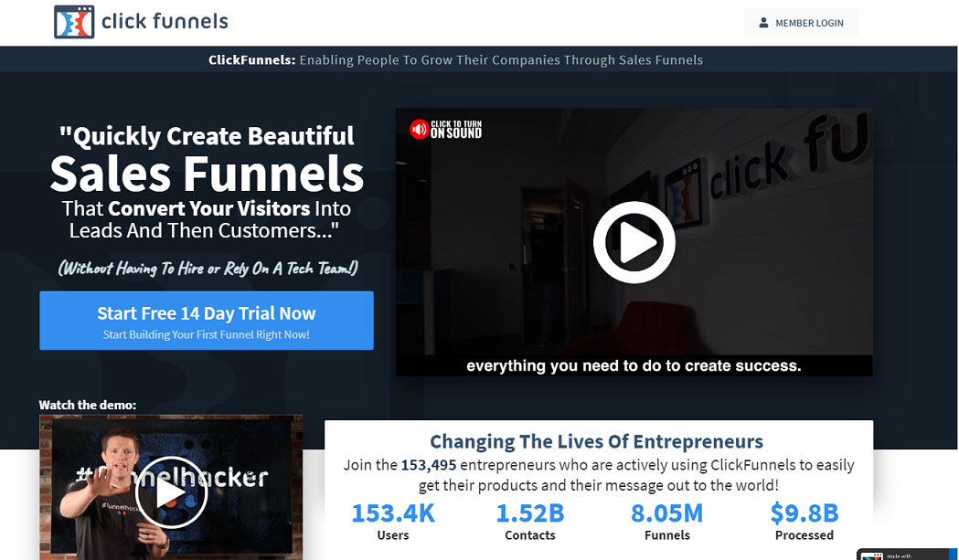Click 'Click to turn on sound' label text

456,129
